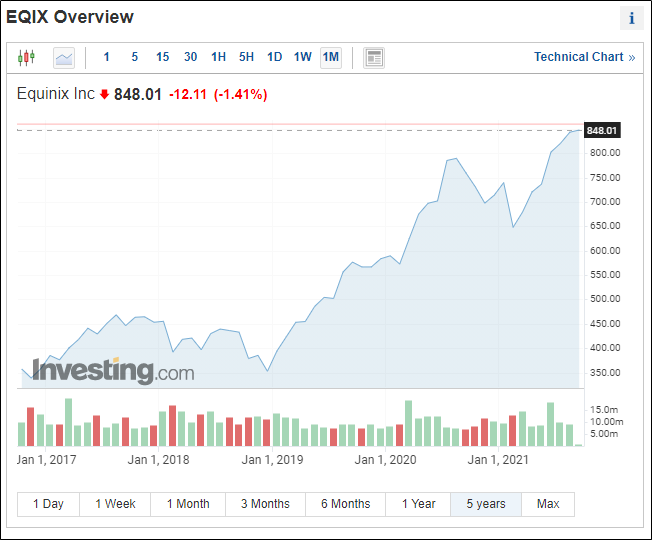
Task: Click the (-1.41%) percent change
Action: pyautogui.click(x=240, y=94)
